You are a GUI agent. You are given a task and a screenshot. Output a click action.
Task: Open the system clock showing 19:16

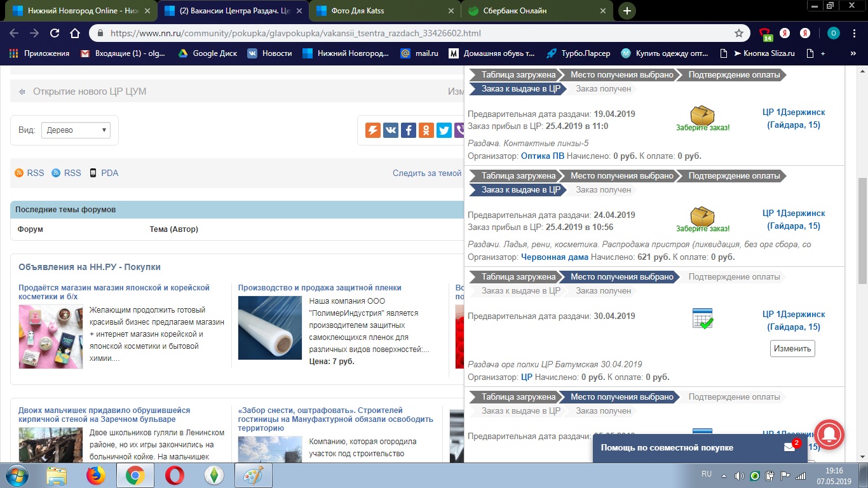click(834, 475)
